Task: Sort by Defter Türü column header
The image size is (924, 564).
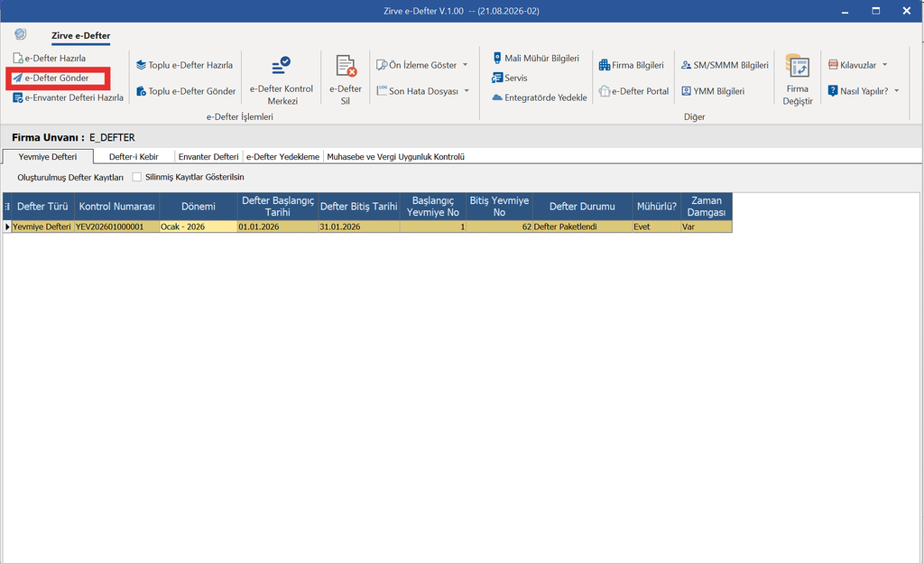Action: pyautogui.click(x=42, y=207)
